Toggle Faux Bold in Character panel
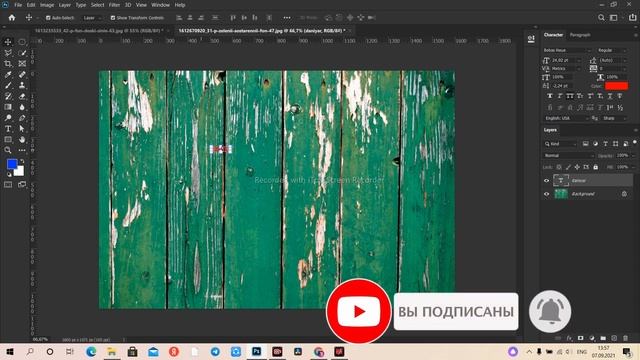 [550, 96]
